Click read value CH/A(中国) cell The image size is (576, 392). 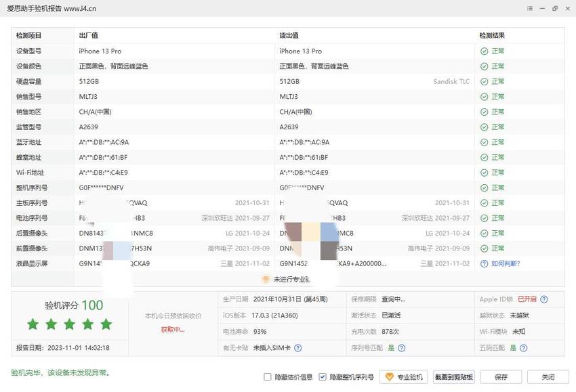(x=295, y=112)
